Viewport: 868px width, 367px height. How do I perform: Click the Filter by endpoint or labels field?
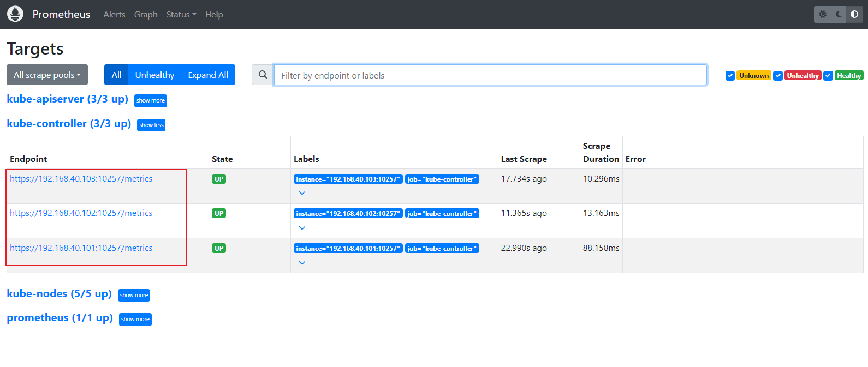coord(490,75)
